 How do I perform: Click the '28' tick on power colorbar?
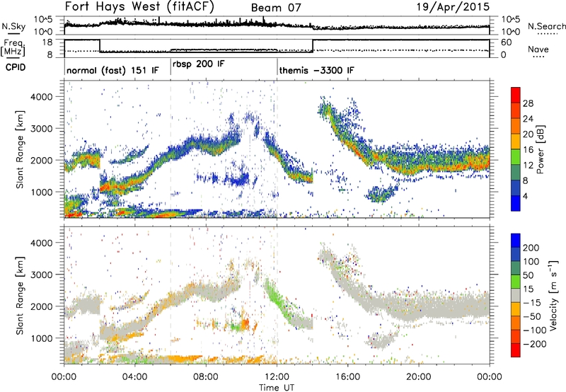pyautogui.click(x=528, y=103)
